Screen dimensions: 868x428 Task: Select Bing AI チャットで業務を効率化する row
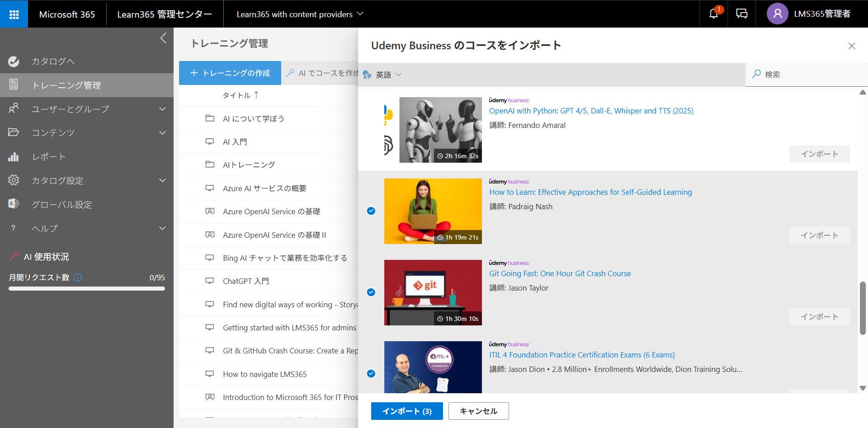pos(269,258)
